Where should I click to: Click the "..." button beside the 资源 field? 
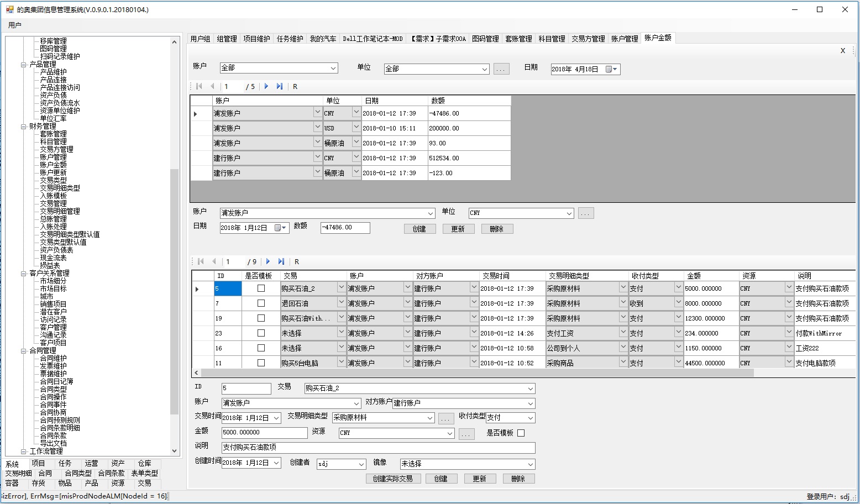pyautogui.click(x=466, y=433)
